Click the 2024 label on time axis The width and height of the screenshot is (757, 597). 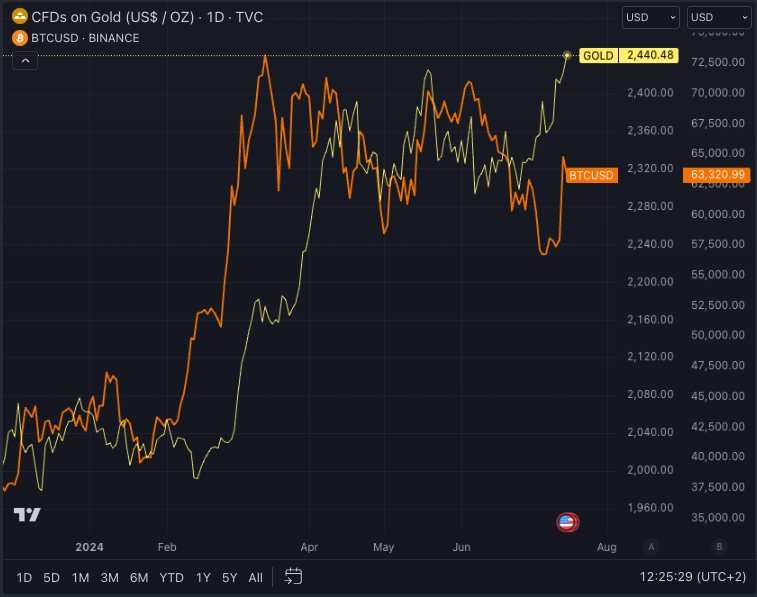coord(89,547)
